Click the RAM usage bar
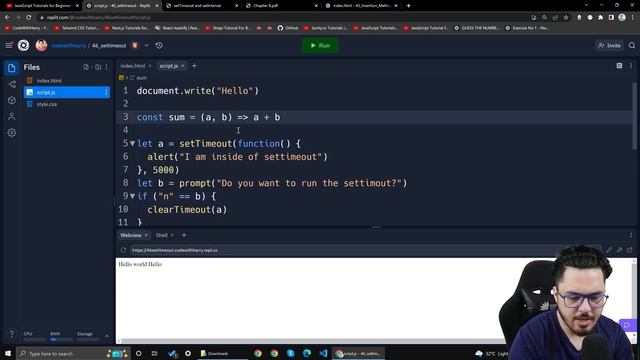Image resolution: width=640 pixels, height=360 pixels. coord(62,339)
